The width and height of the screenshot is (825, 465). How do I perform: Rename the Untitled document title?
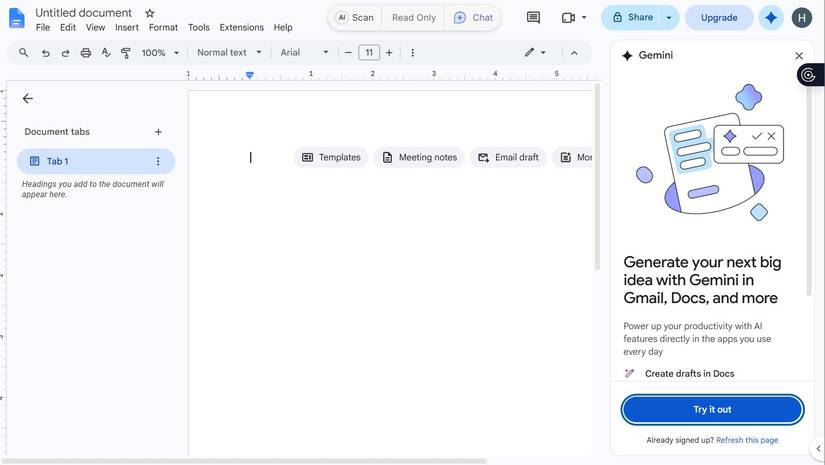click(x=83, y=13)
